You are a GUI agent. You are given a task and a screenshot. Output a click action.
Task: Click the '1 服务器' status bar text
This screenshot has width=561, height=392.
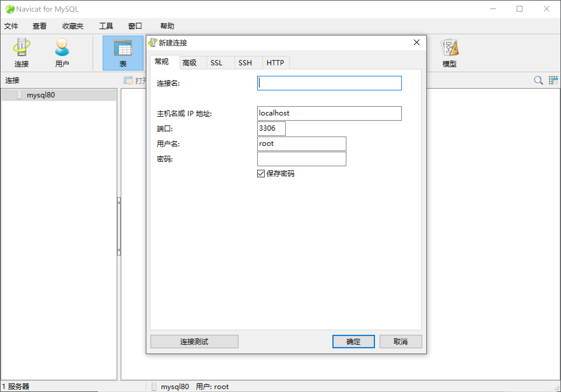16,386
